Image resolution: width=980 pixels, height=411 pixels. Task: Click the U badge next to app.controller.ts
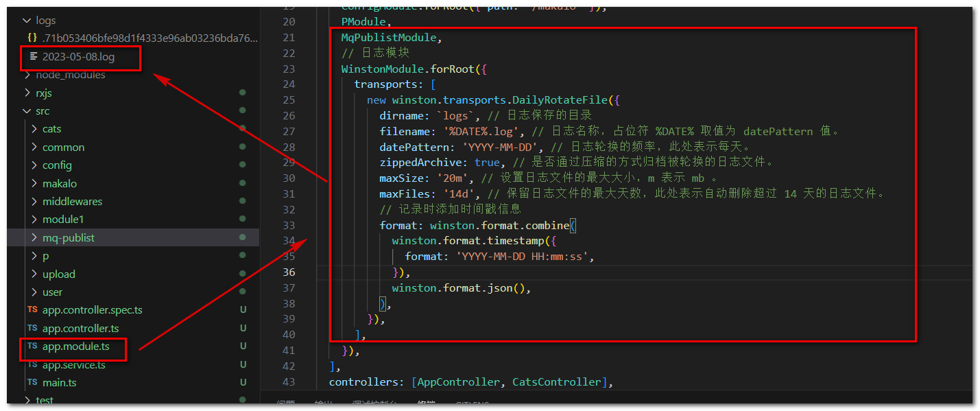point(243,328)
